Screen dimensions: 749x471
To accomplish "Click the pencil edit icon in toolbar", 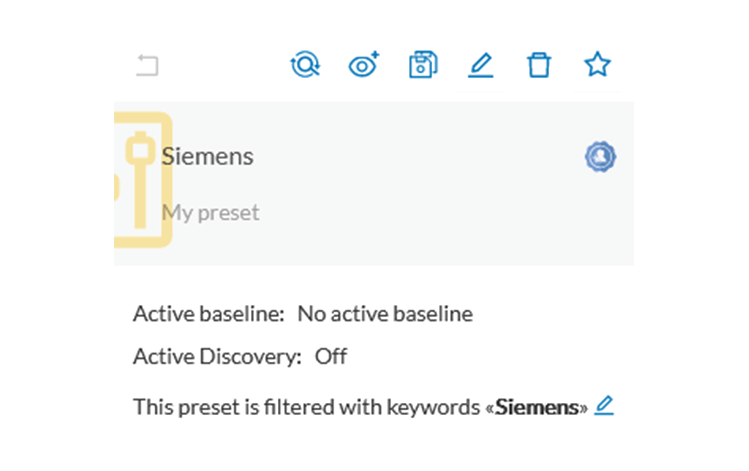I will pos(481,65).
